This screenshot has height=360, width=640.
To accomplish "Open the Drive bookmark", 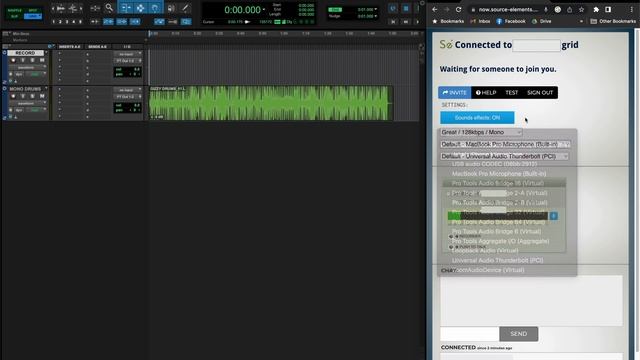I will pyautogui.click(x=541, y=21).
